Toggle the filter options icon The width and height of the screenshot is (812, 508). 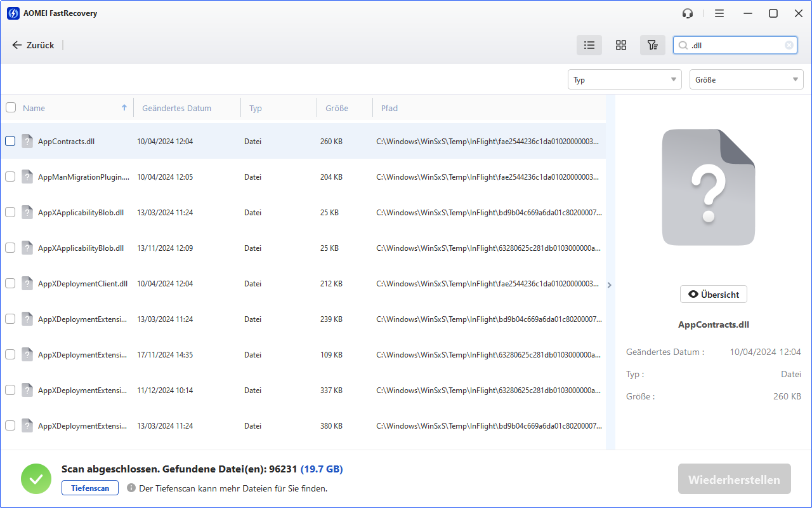tap(652, 45)
